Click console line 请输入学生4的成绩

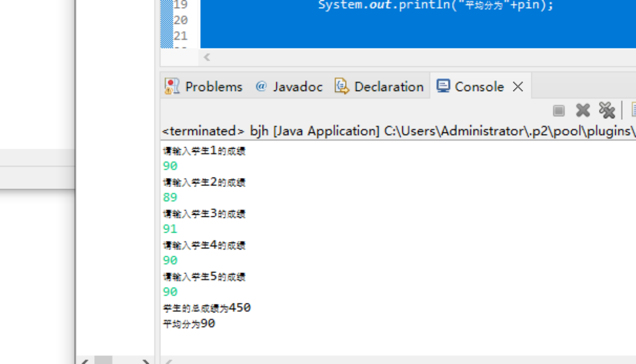click(x=204, y=245)
